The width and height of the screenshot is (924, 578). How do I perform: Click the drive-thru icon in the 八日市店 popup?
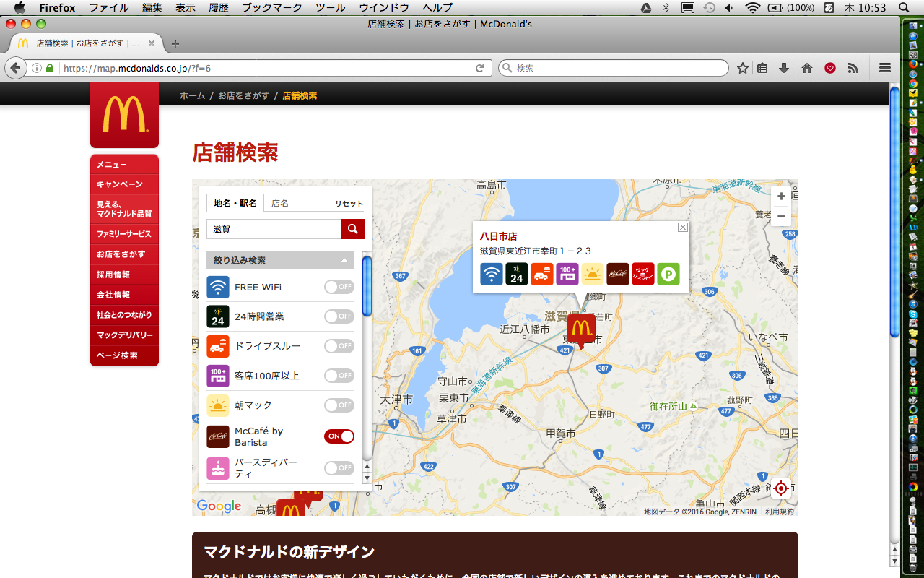542,274
